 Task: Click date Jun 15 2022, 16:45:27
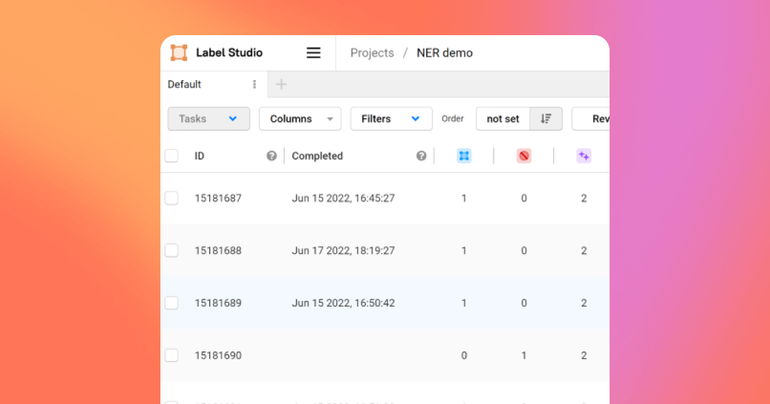tap(343, 198)
